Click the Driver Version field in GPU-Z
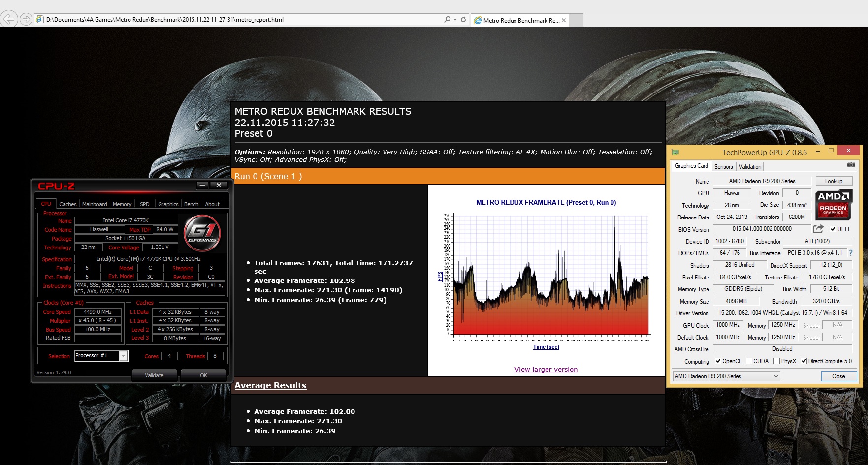The image size is (868, 465). click(x=782, y=313)
